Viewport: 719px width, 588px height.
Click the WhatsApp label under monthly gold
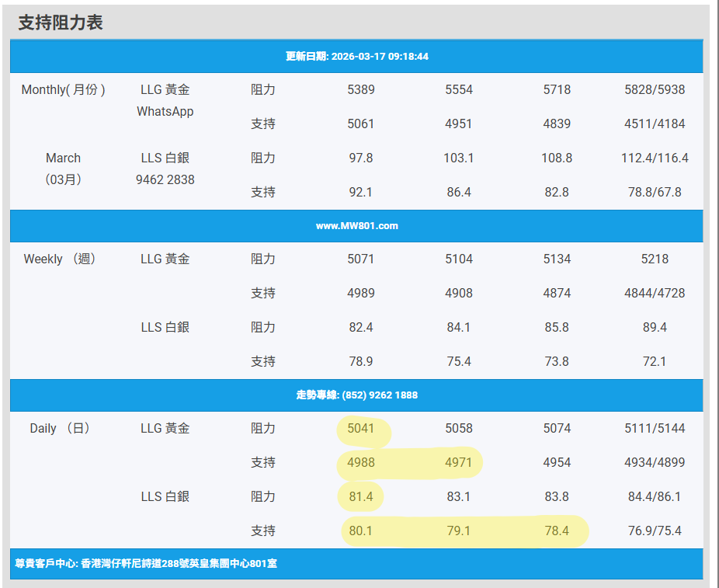(165, 112)
